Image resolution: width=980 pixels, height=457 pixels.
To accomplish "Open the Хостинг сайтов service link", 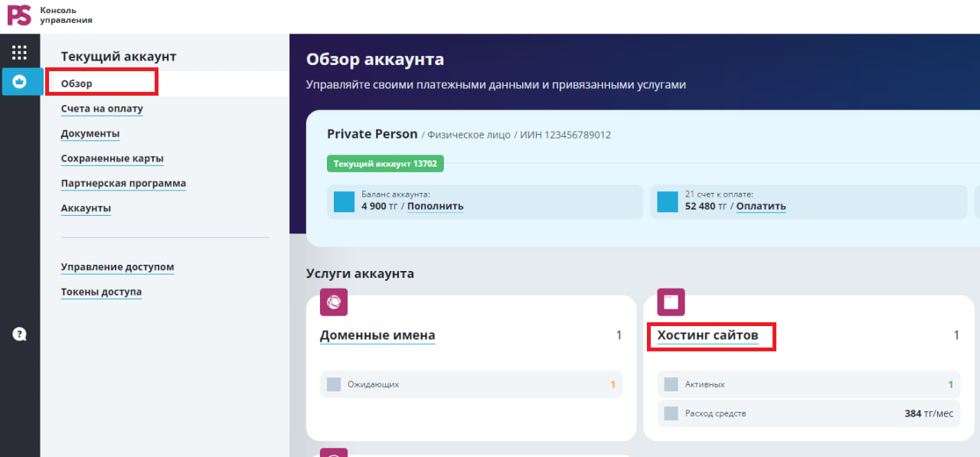I will [707, 335].
